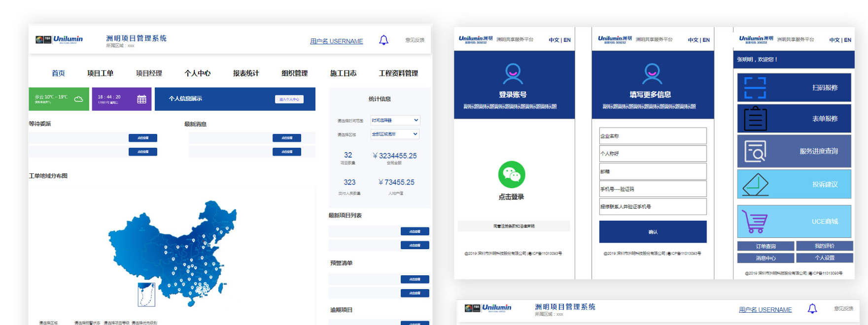This screenshot has width=868, height=325.
Task: Tap the clipboard icon on 表单报修 tile
Action: 755,119
